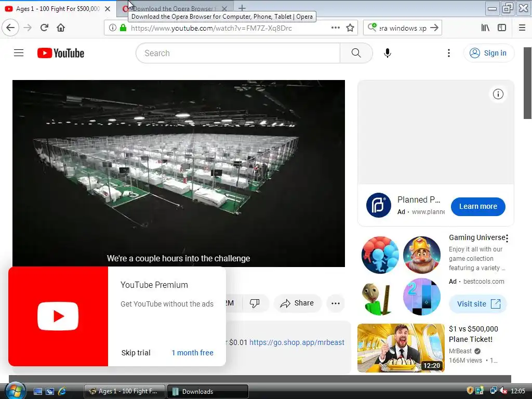532x399 pixels.
Task: Select the Ages 1 - 100 taskbar button
Action: coord(125,391)
